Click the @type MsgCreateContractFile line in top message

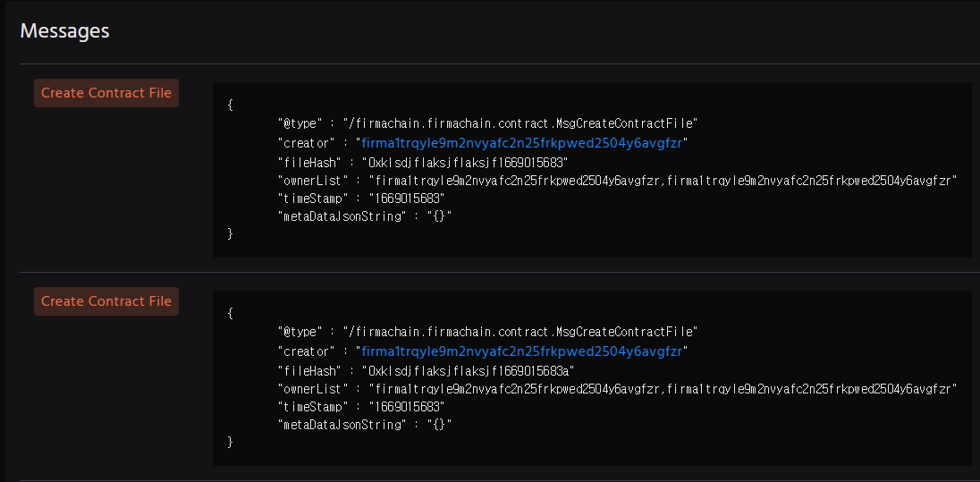tap(487, 123)
